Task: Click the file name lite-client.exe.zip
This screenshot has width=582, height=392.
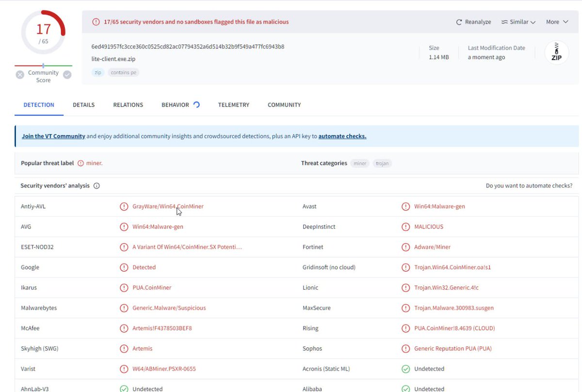Action: [x=114, y=58]
